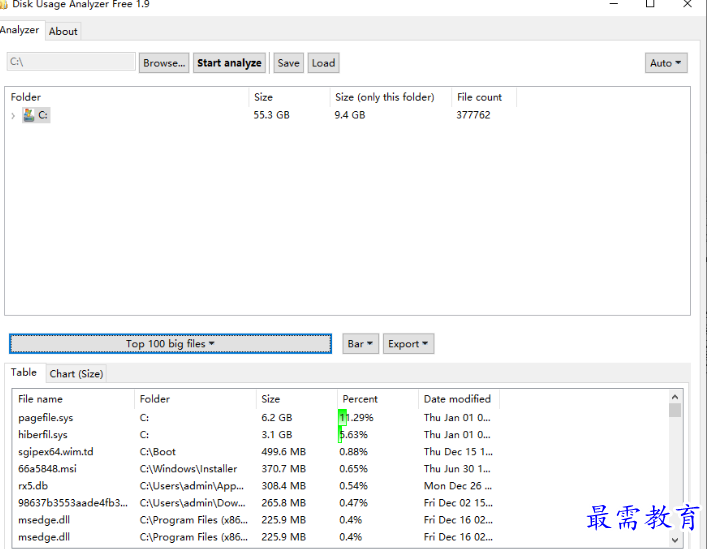Click the file table scrollbar thumb
The width and height of the screenshot is (708, 549).
pyautogui.click(x=675, y=410)
